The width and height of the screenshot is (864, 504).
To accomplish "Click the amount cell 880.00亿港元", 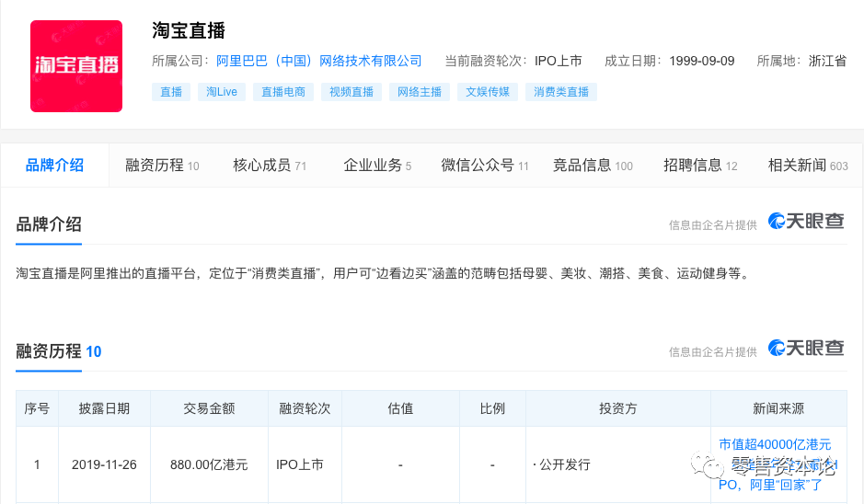I will 209,464.
